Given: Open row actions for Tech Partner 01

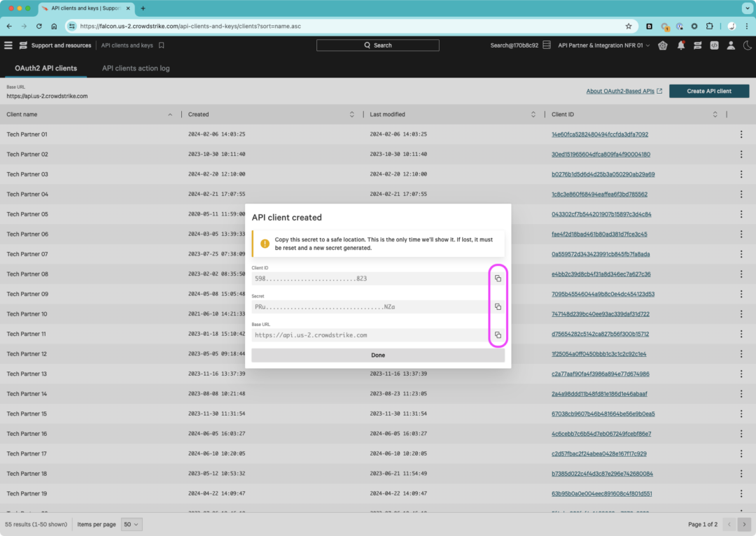Looking at the screenshot, I should click(741, 134).
